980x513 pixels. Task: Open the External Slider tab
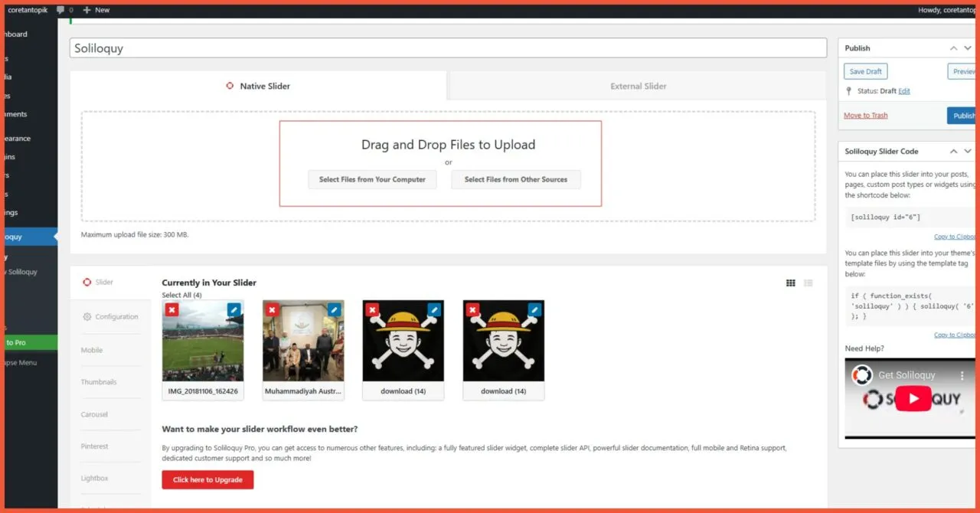click(638, 86)
